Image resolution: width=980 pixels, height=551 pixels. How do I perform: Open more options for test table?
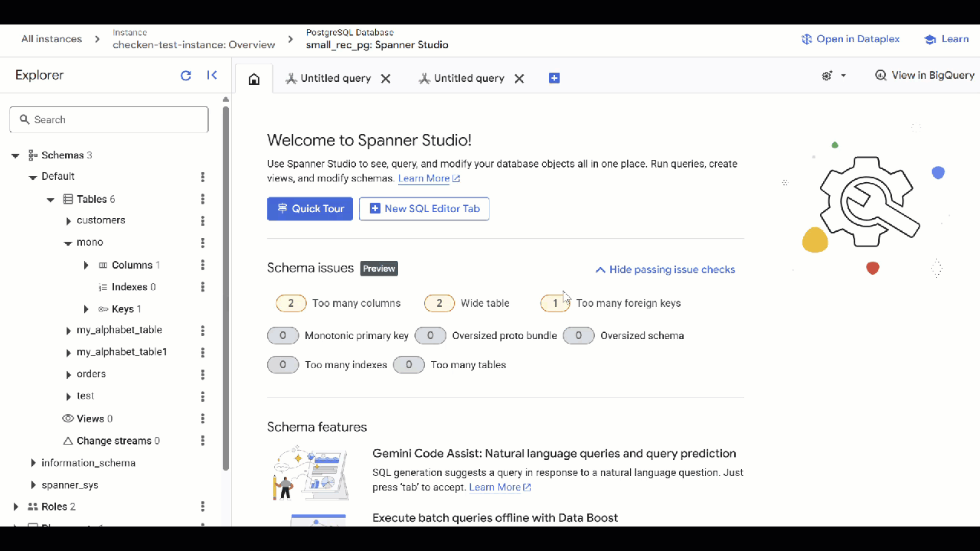click(x=203, y=396)
